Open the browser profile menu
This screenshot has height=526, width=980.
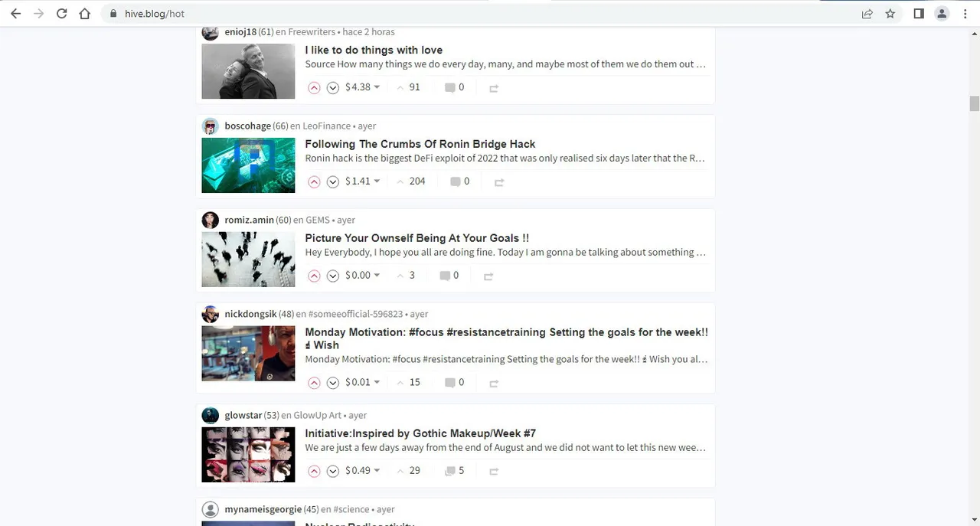pyautogui.click(x=942, y=14)
